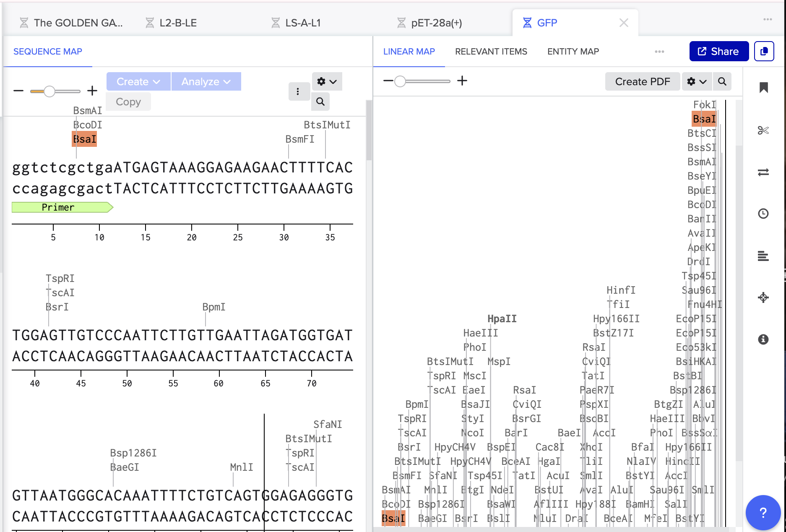Select highlighted BsaI at top of linear map

[704, 119]
